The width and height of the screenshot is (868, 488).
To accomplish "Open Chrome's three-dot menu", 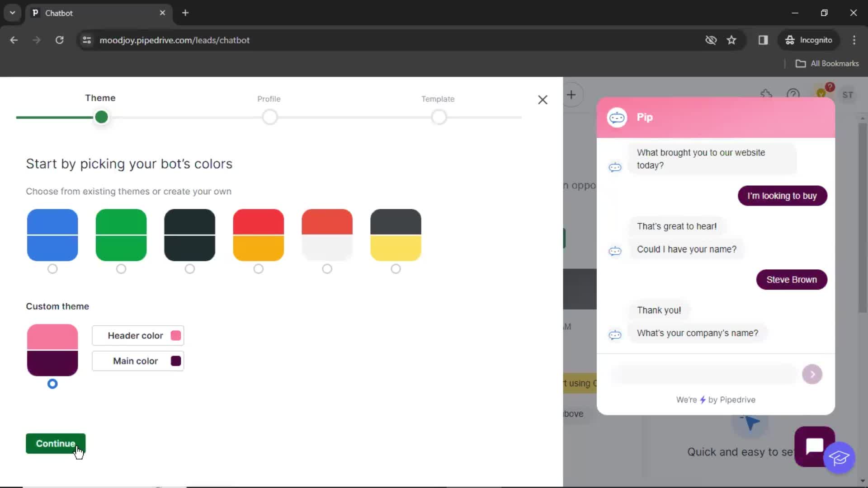I will (854, 40).
